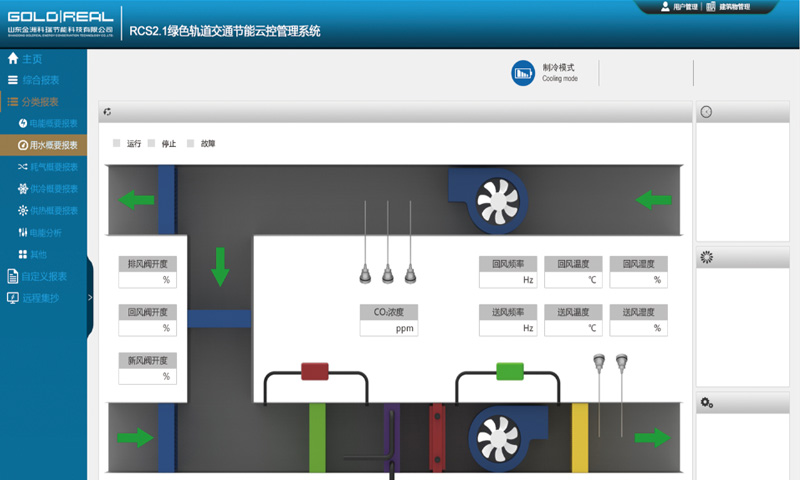Toggle the 运行 status checkbox

pyautogui.click(x=116, y=143)
